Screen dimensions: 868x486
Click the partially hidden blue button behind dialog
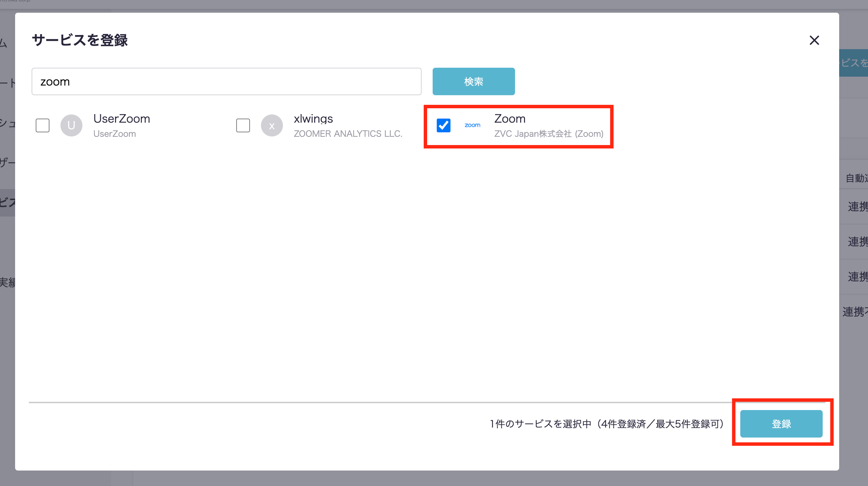click(854, 63)
